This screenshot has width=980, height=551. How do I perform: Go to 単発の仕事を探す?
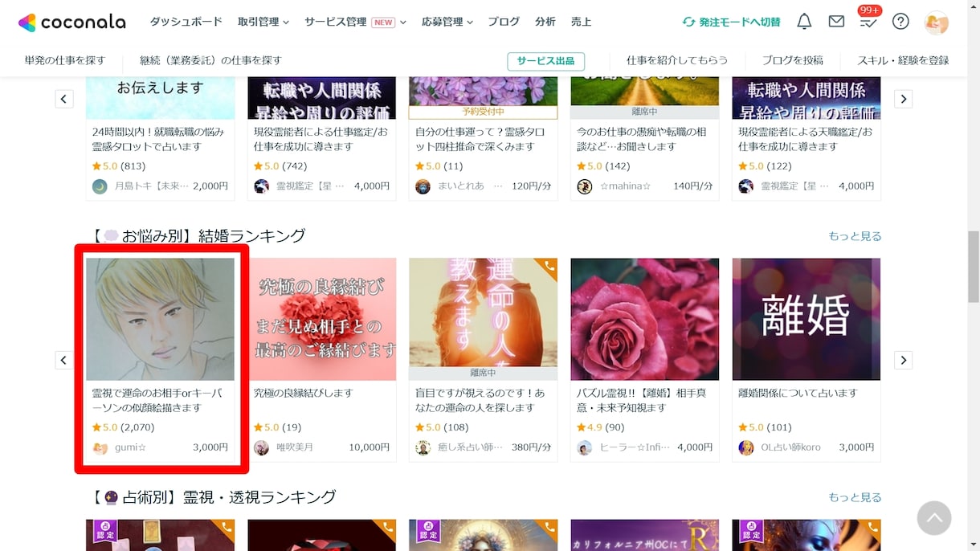point(65,60)
